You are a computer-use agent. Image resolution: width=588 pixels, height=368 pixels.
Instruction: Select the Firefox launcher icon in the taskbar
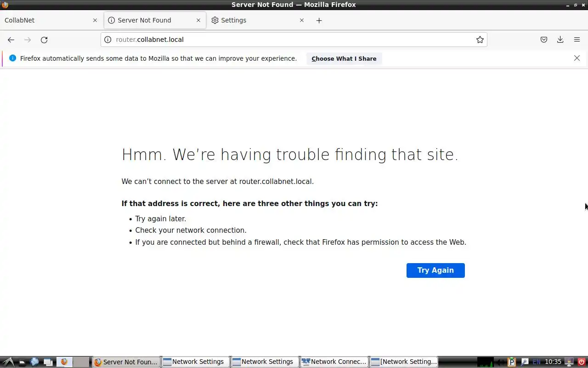[x=64, y=362]
